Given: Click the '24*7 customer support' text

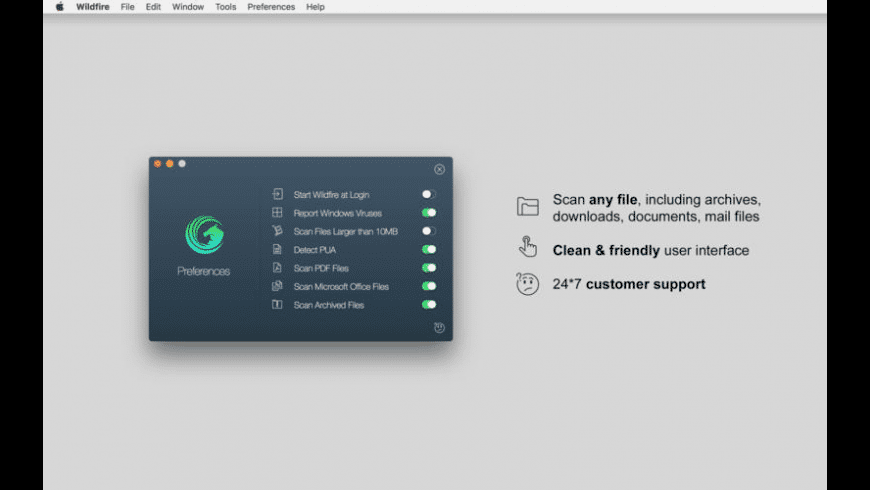Looking at the screenshot, I should (x=629, y=284).
